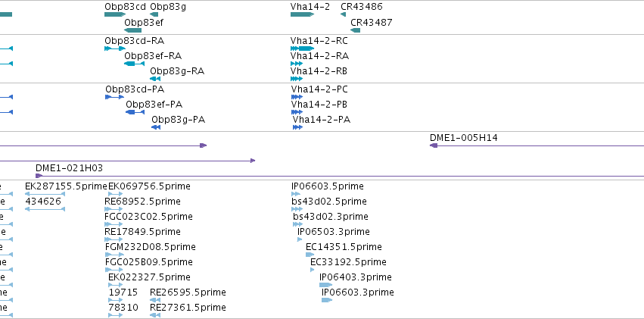The height and width of the screenshot is (319, 644).
Task: Select the Obp83g gene label
Action: click(x=167, y=7)
